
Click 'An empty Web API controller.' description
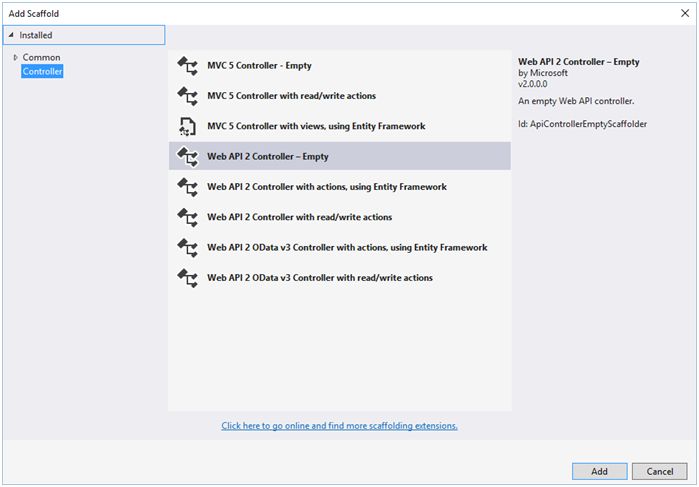(576, 101)
